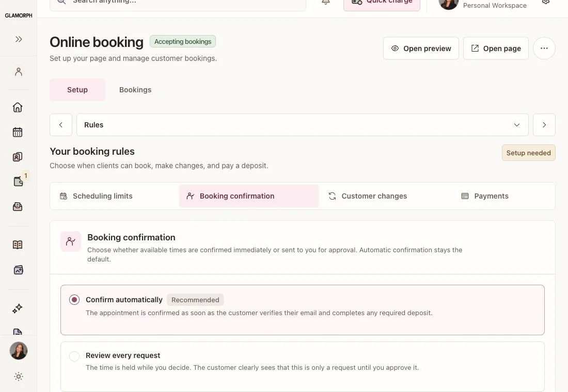Open the three-dots more options menu
The image size is (568, 392).
pyautogui.click(x=544, y=48)
